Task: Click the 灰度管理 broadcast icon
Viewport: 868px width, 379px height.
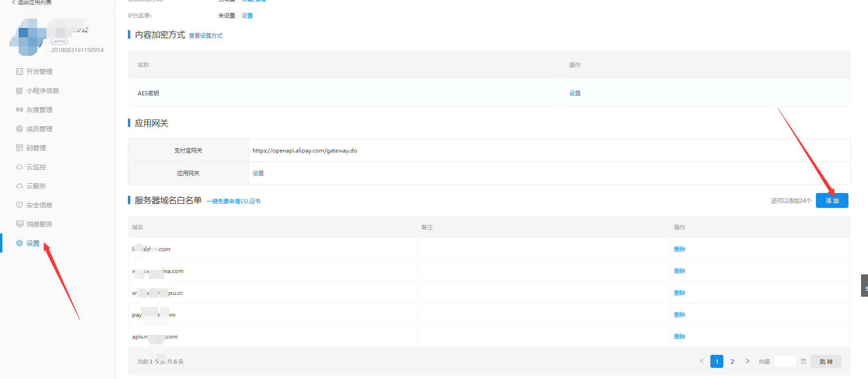Action: click(20, 110)
